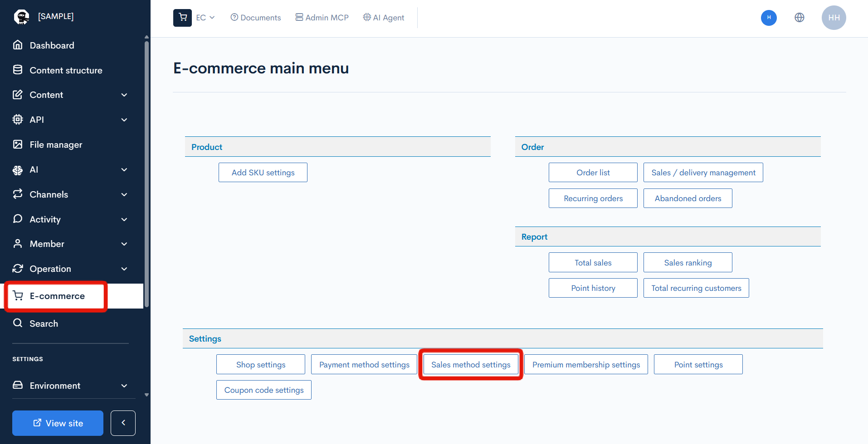Click the Dashboard home icon
The width and height of the screenshot is (868, 444).
click(18, 45)
